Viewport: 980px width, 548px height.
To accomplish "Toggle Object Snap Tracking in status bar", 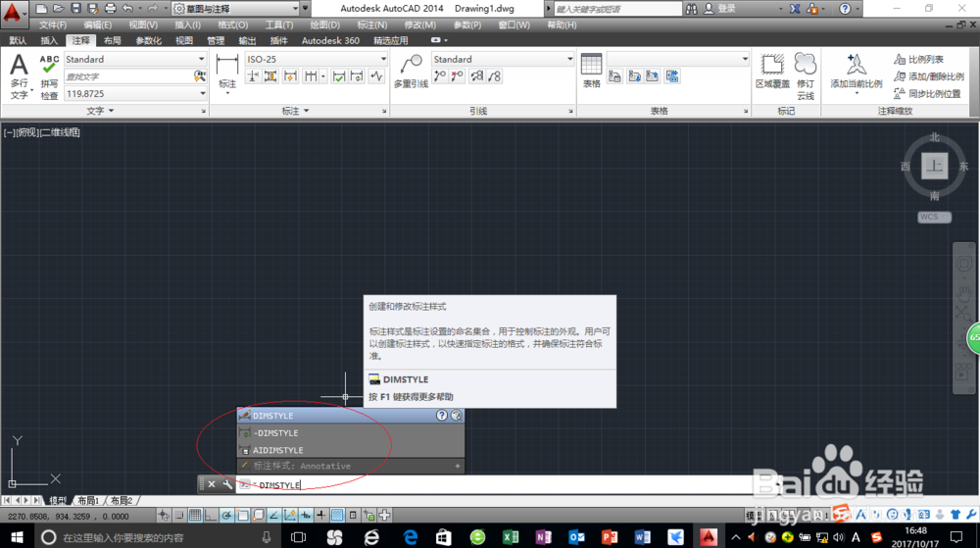I will (273, 515).
